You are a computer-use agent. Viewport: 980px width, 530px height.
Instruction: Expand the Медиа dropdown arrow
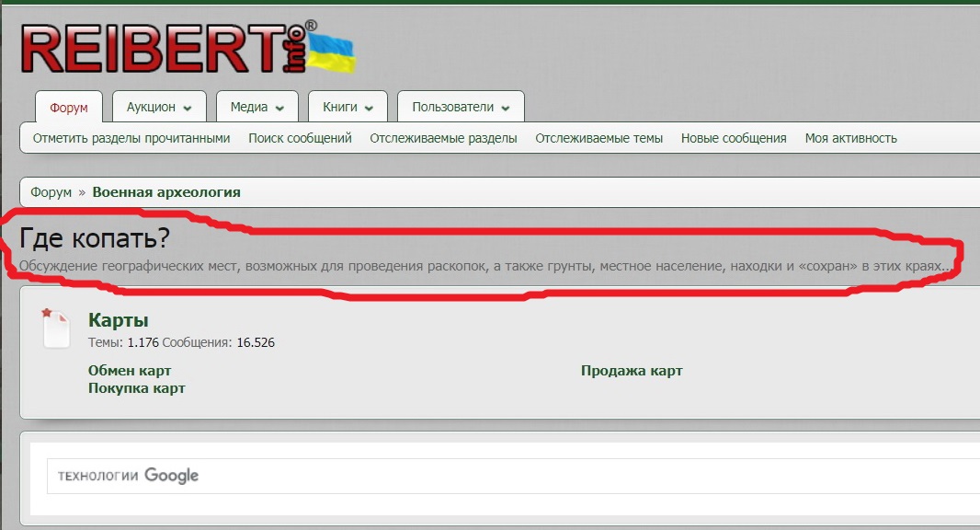point(279,109)
